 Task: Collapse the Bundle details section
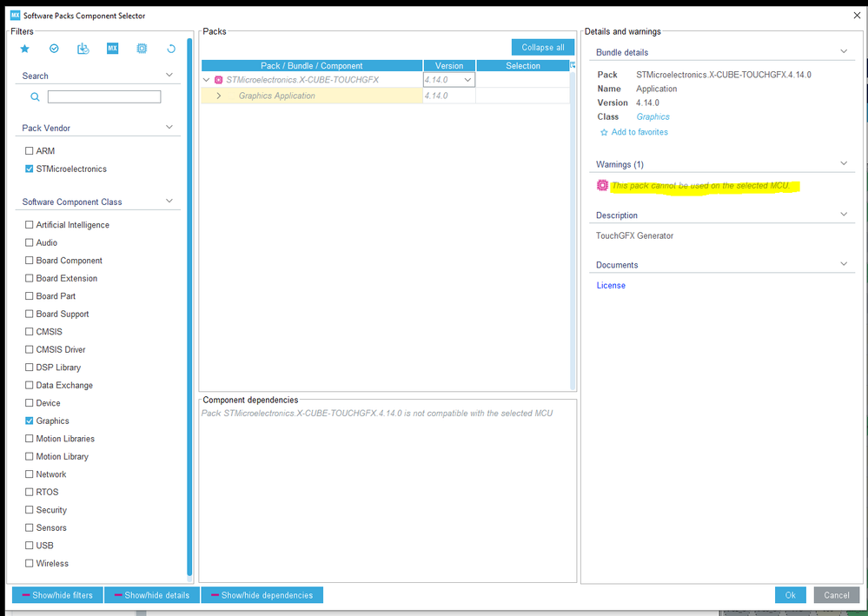coord(844,51)
